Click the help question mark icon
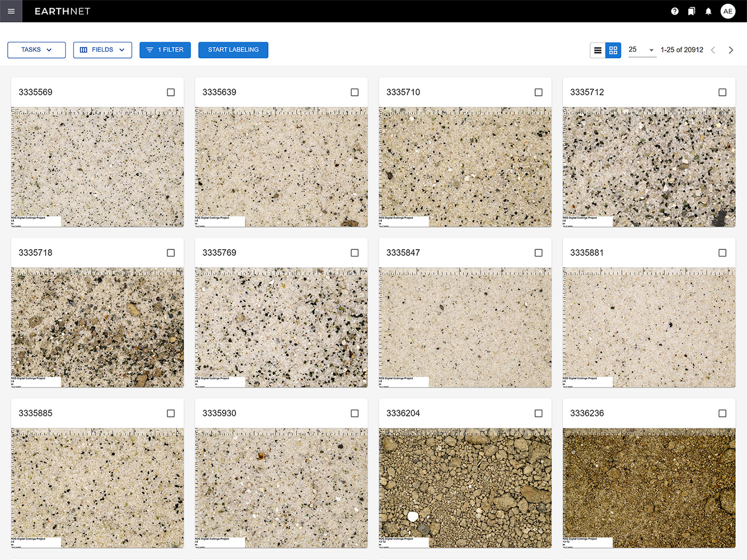Image resolution: width=747 pixels, height=560 pixels. point(674,11)
